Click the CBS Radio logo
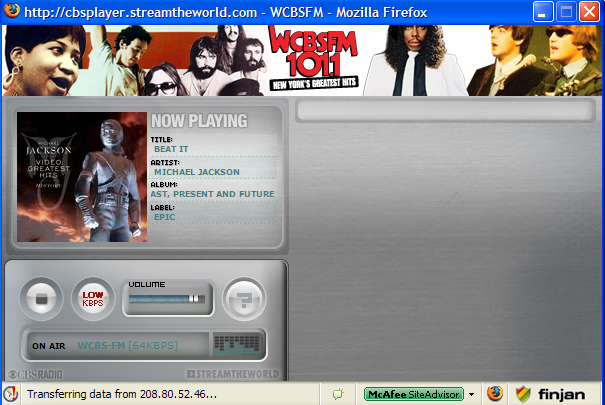 click(35, 374)
